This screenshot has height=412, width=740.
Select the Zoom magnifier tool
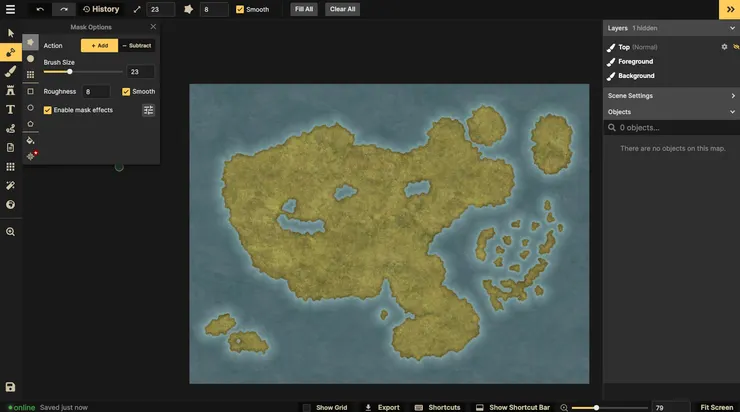click(10, 232)
